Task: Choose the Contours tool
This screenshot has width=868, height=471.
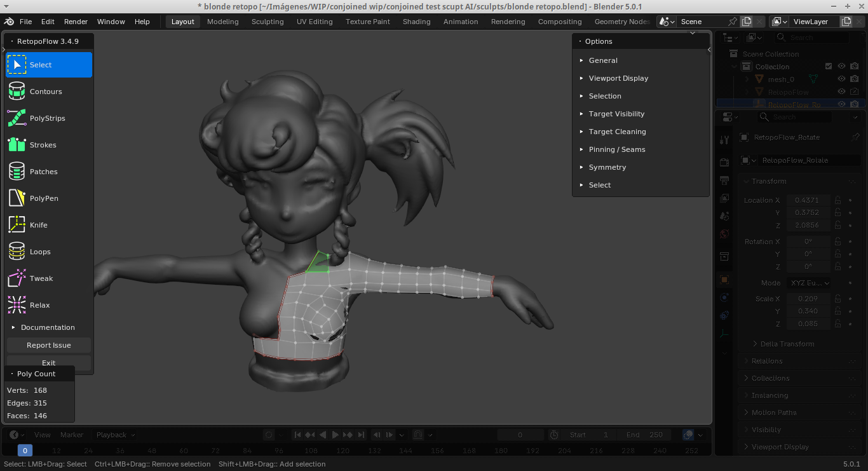Action: point(49,92)
